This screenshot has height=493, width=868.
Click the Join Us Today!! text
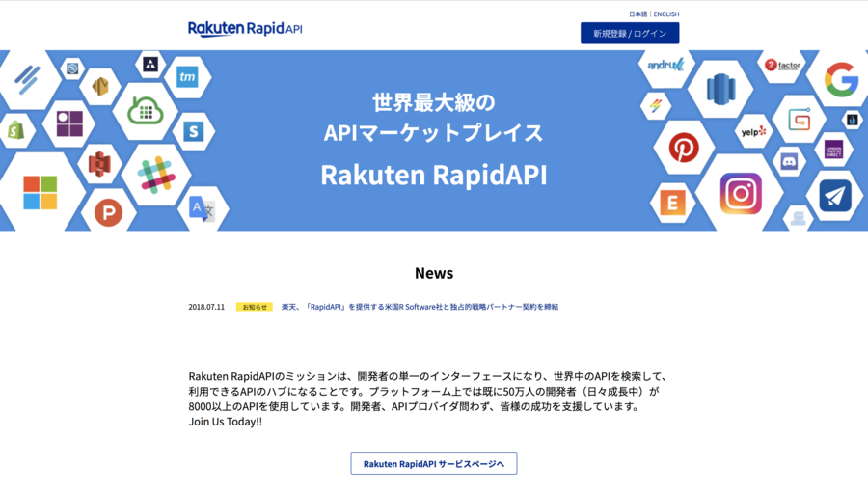(x=226, y=422)
